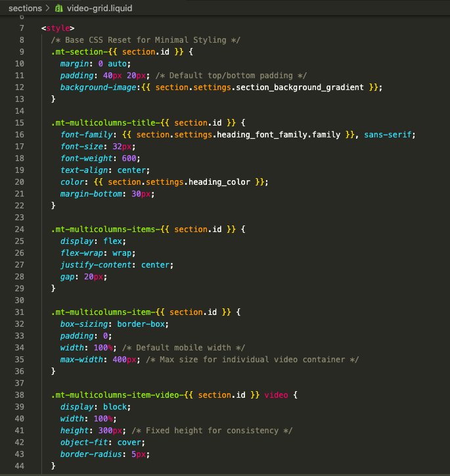
Task: Click 'heading_color' setting on line 20
Action: pyautogui.click(x=219, y=182)
